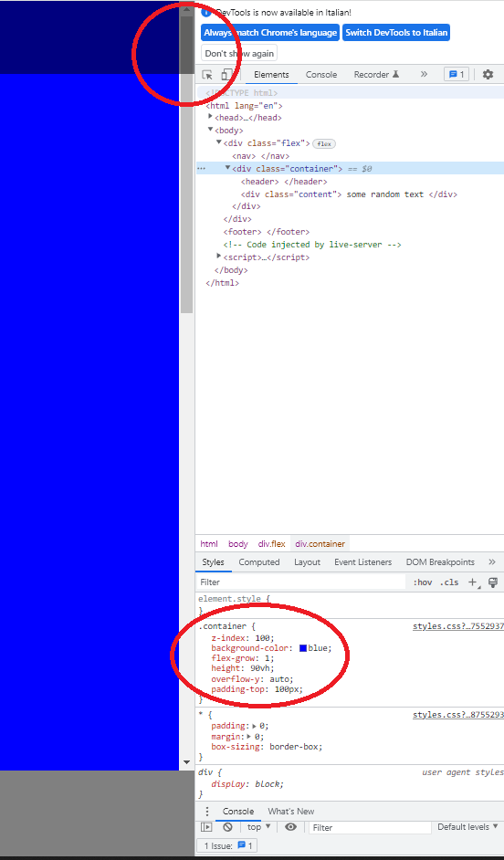Image resolution: width=504 pixels, height=860 pixels.
Task: Switch to the Elements tab
Action: tap(271, 75)
